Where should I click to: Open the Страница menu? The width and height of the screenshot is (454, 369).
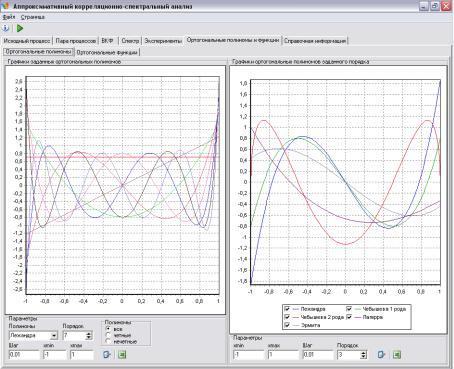[33, 17]
